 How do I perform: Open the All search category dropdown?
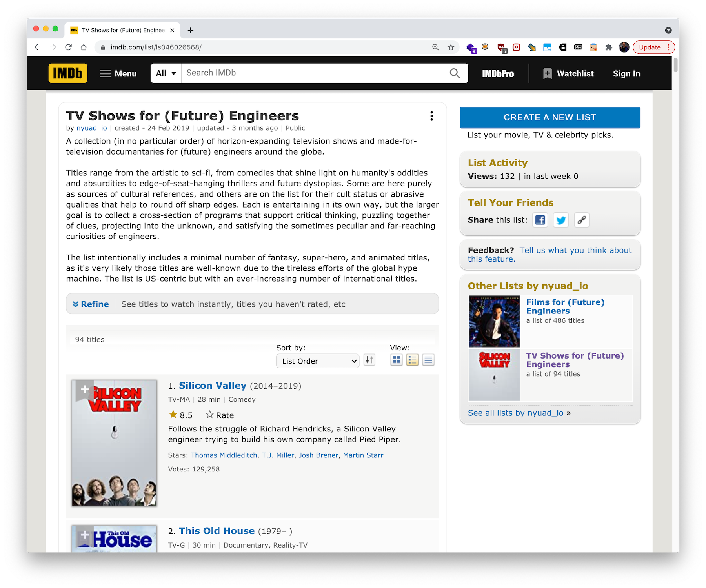(x=166, y=73)
